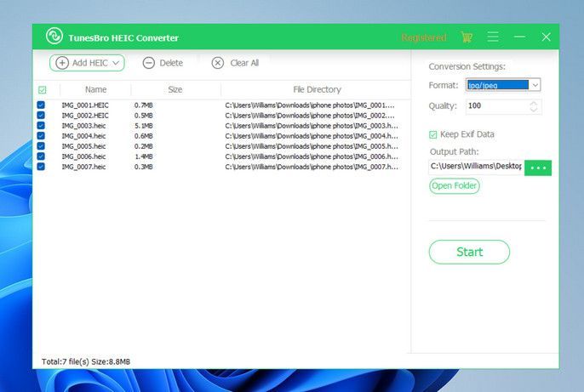The width and height of the screenshot is (584, 392).
Task: Sort by the Size column header
Action: pyautogui.click(x=175, y=89)
